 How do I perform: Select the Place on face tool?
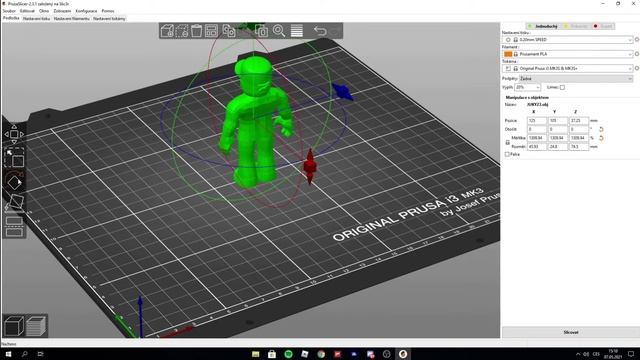14,203
